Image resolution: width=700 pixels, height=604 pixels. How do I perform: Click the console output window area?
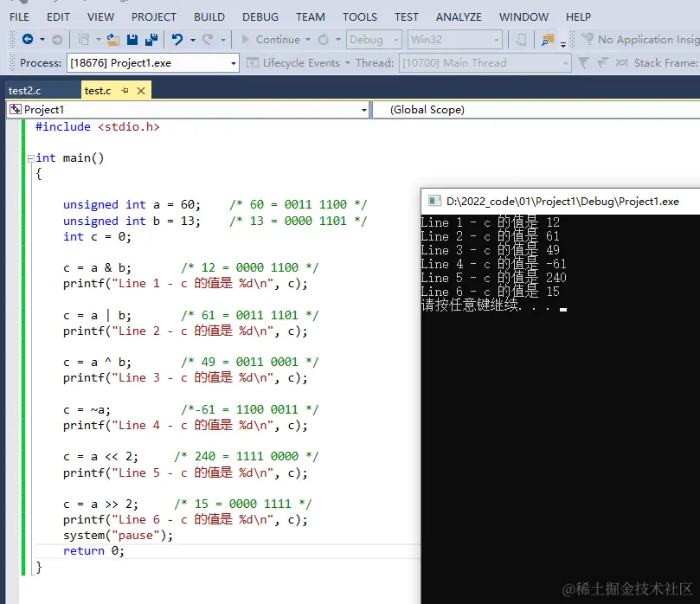[x=560, y=433]
